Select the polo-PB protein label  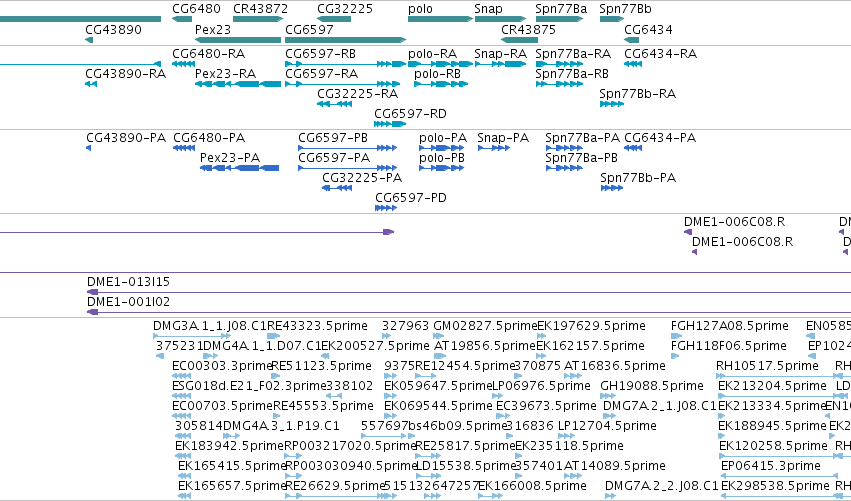(441, 157)
